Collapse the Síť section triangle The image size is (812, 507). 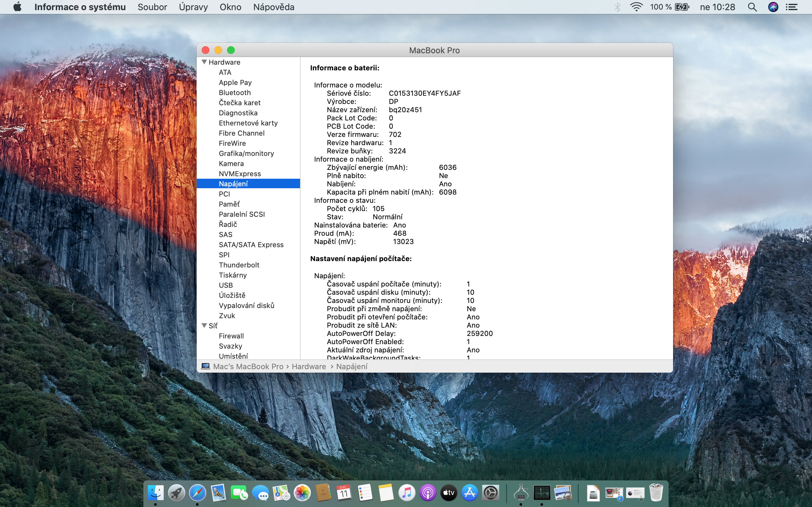click(x=204, y=326)
